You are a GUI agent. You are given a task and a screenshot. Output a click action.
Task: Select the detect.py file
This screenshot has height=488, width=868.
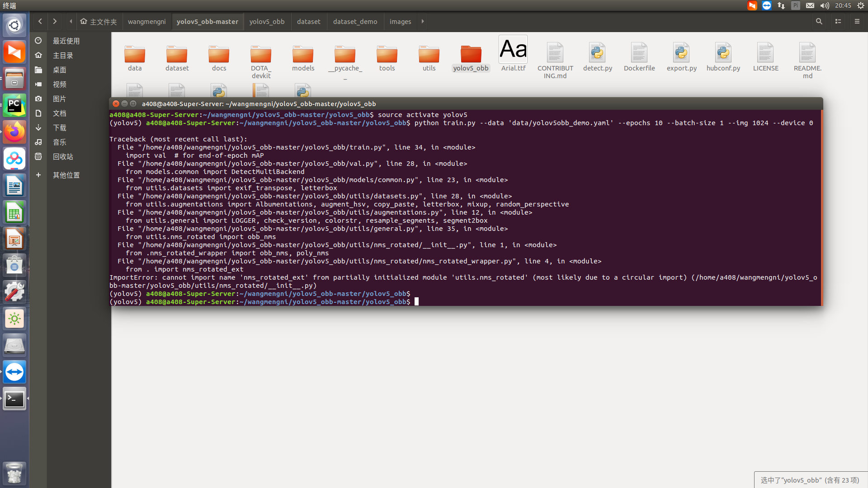pos(597,57)
